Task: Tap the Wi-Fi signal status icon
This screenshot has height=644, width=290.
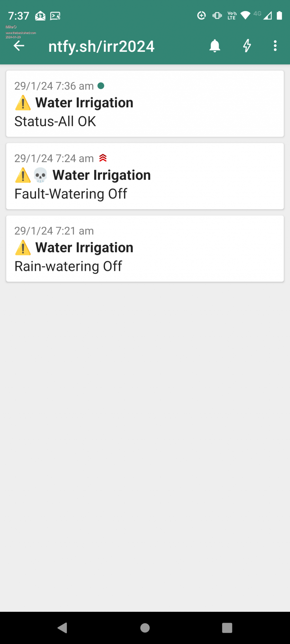Action: click(245, 16)
